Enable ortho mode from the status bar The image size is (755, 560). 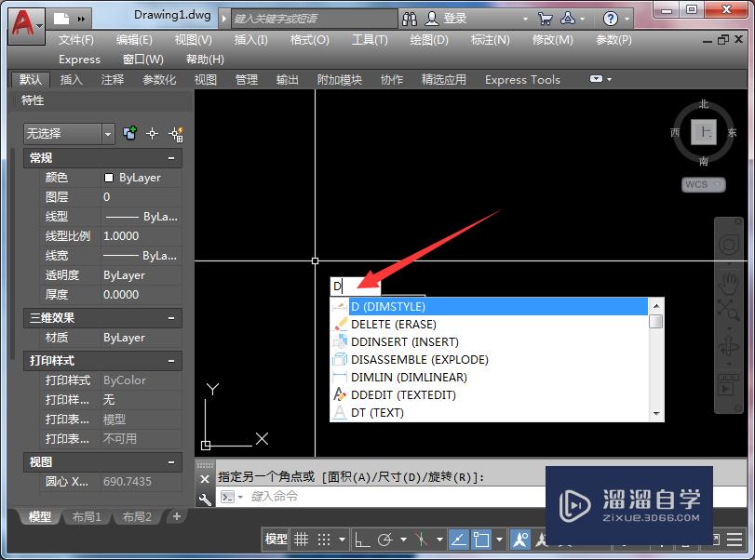(360, 540)
